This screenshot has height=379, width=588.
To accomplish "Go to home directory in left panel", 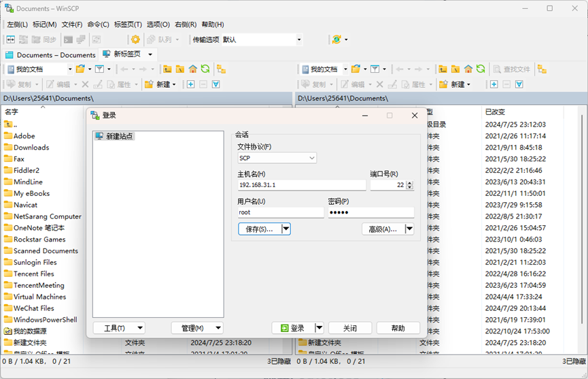I will coord(193,69).
